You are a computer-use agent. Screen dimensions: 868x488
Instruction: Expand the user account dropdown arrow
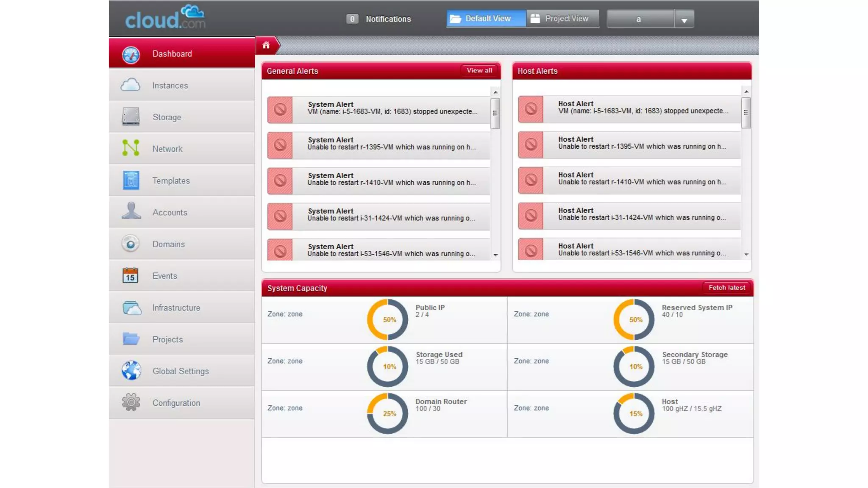[684, 20]
